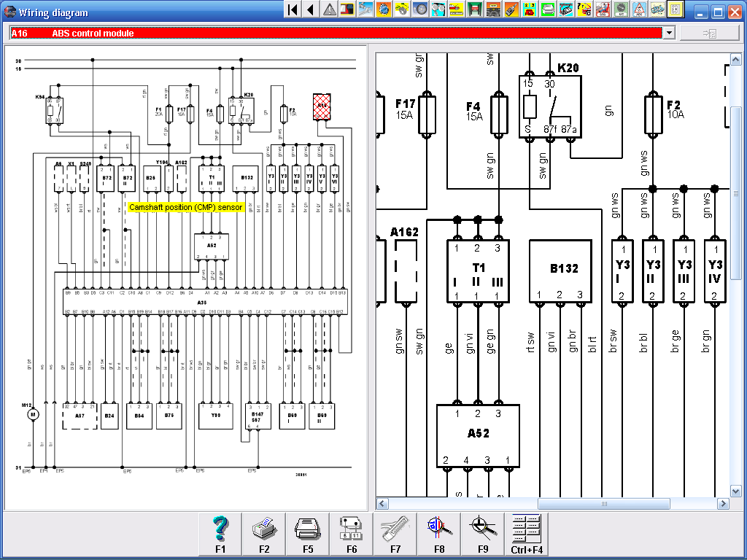Screen dimensions: 747x560
Task: Click the vertical scrollbar thumb
Action: 735,193
